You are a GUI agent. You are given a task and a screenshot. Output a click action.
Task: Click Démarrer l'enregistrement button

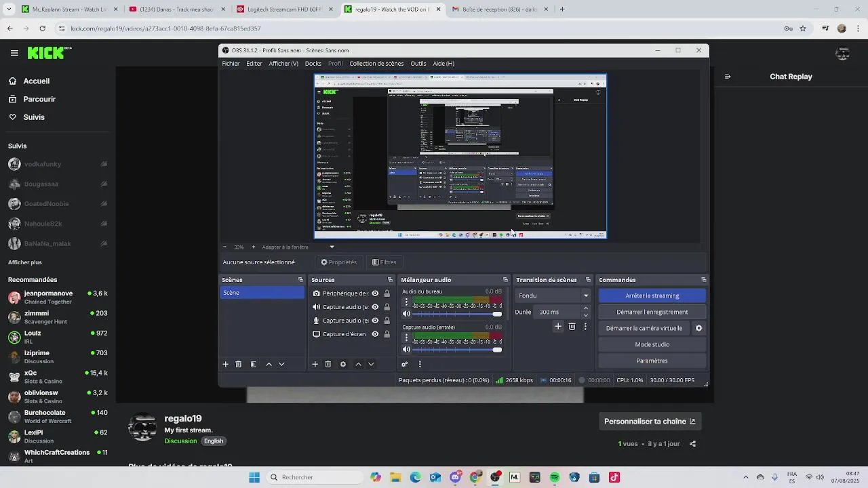coord(652,312)
